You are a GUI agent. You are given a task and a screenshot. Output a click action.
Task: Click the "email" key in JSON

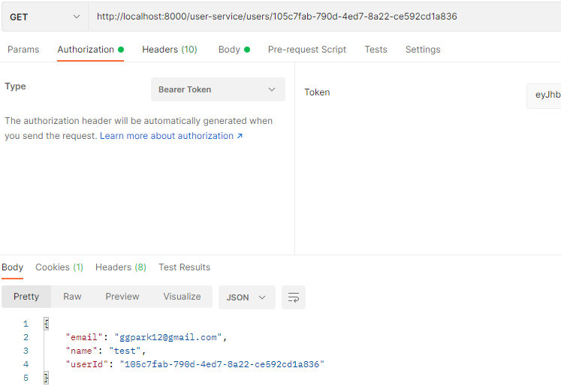coord(84,337)
